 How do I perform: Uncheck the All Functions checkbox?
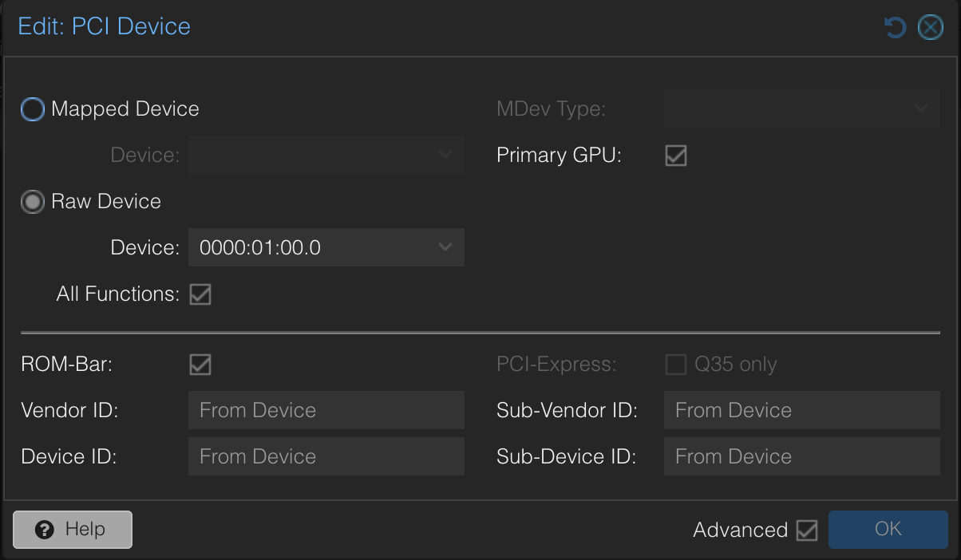(x=200, y=294)
